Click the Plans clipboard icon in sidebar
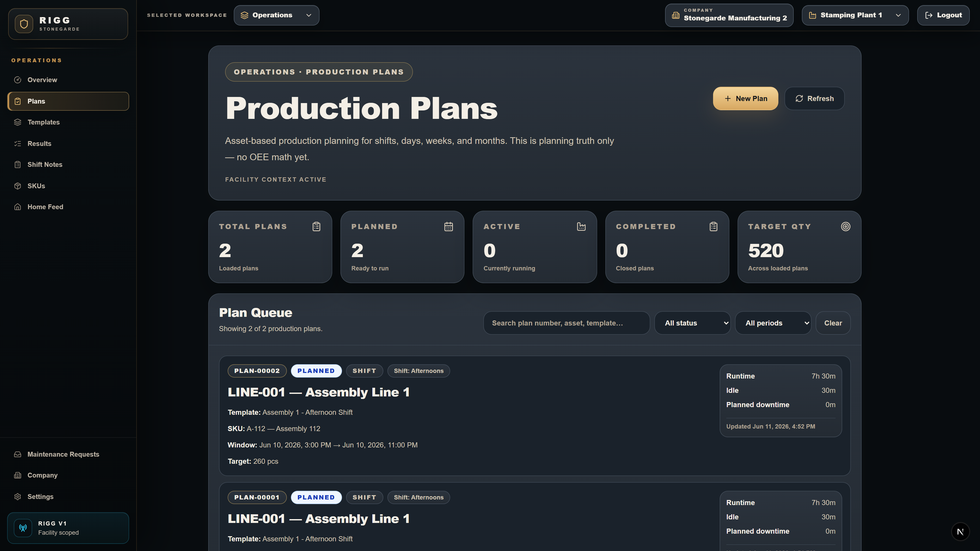 coord(18,101)
